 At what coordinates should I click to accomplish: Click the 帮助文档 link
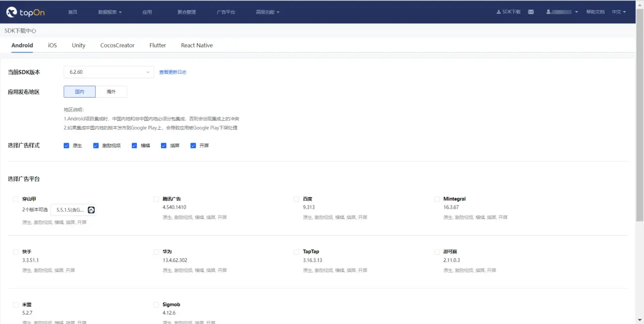pyautogui.click(x=595, y=12)
